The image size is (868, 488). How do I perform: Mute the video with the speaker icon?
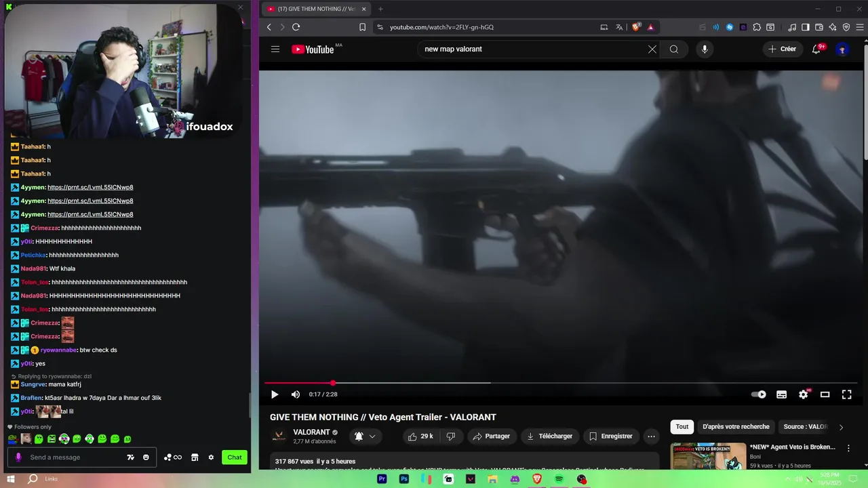[296, 394]
